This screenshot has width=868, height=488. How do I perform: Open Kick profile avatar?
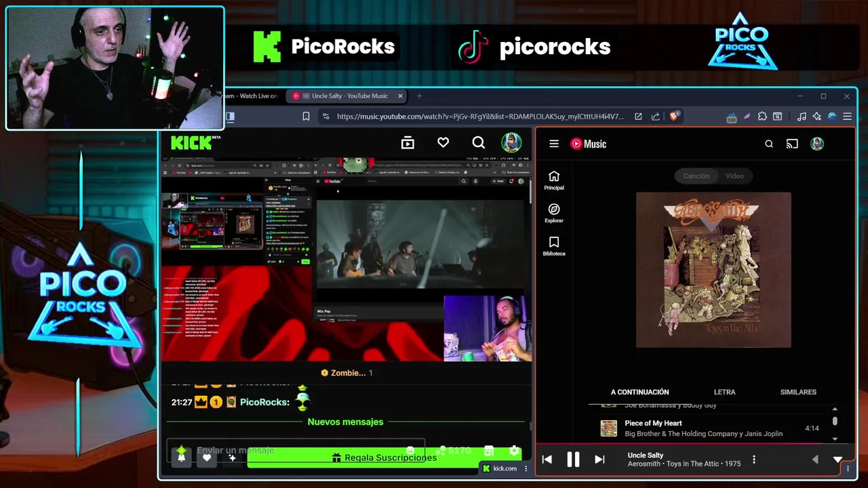pyautogui.click(x=511, y=142)
